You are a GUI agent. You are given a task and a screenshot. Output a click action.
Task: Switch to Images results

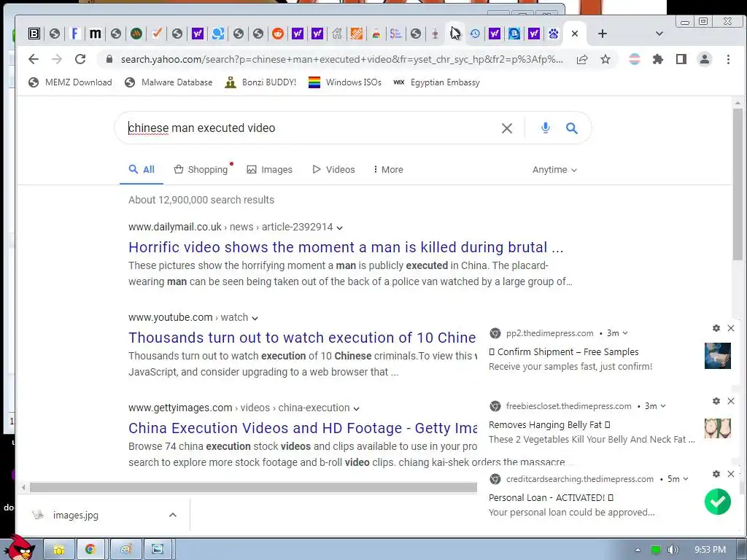click(x=270, y=169)
